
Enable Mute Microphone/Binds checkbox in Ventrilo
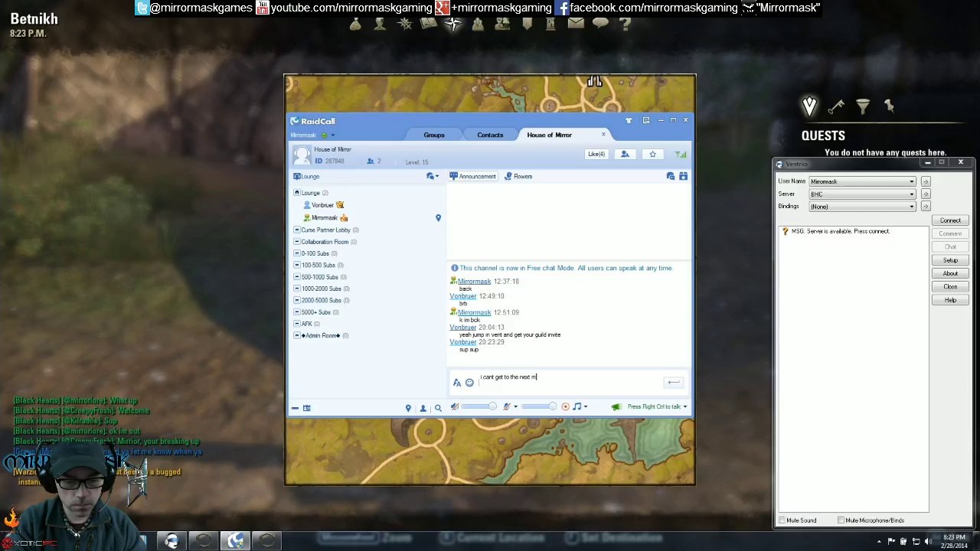[841, 520]
